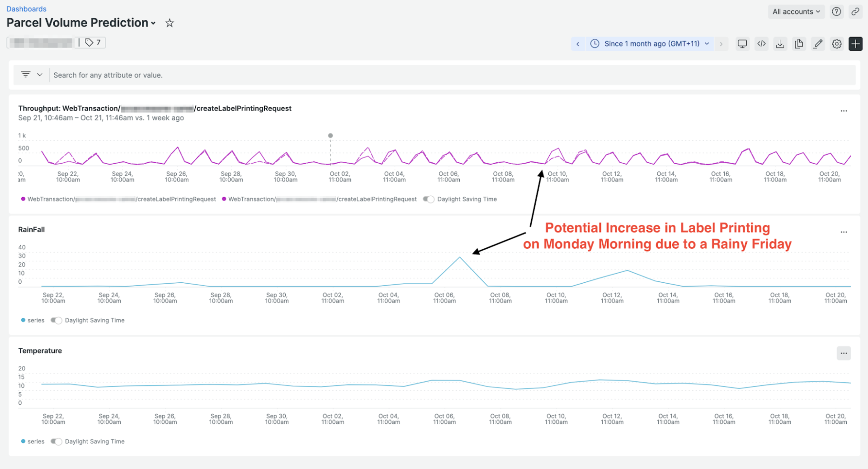Favorite the dashboard using the star

[170, 23]
